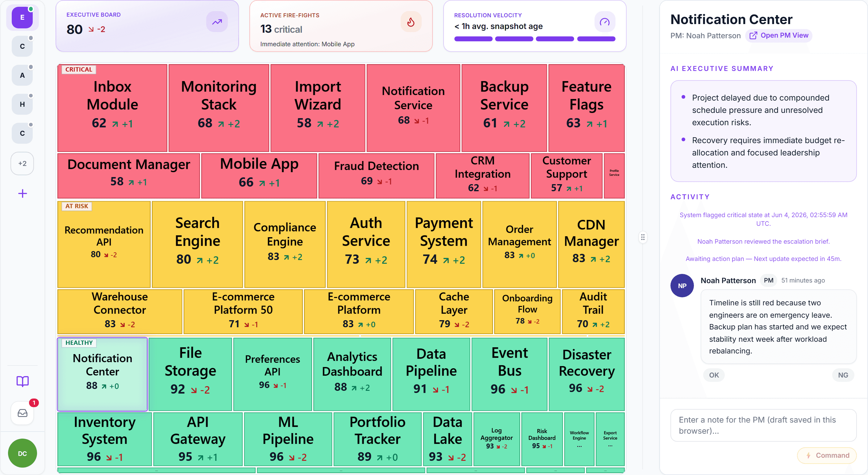The image size is (868, 475).
Task: Click the fire icon on Active Fire-Fights card
Action: click(411, 22)
